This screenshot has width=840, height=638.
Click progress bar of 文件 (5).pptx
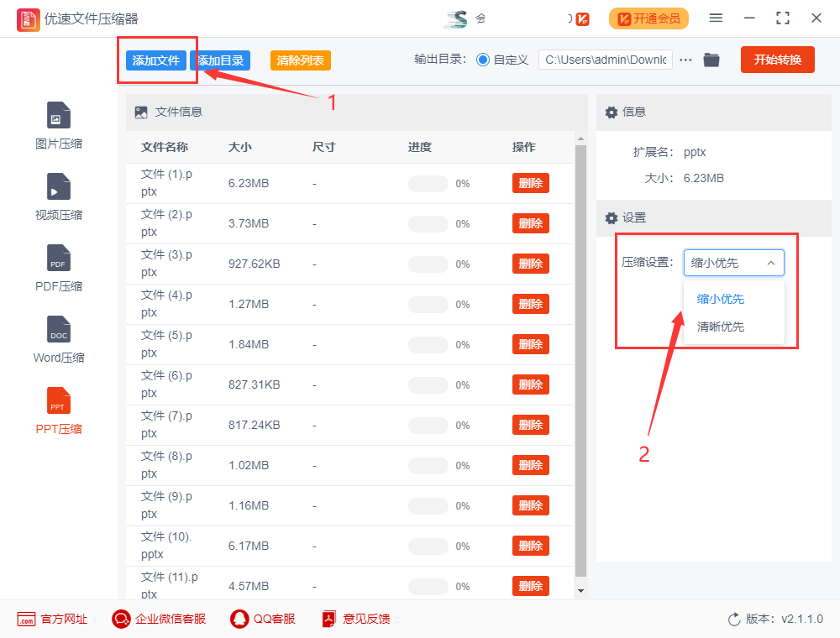(428, 345)
